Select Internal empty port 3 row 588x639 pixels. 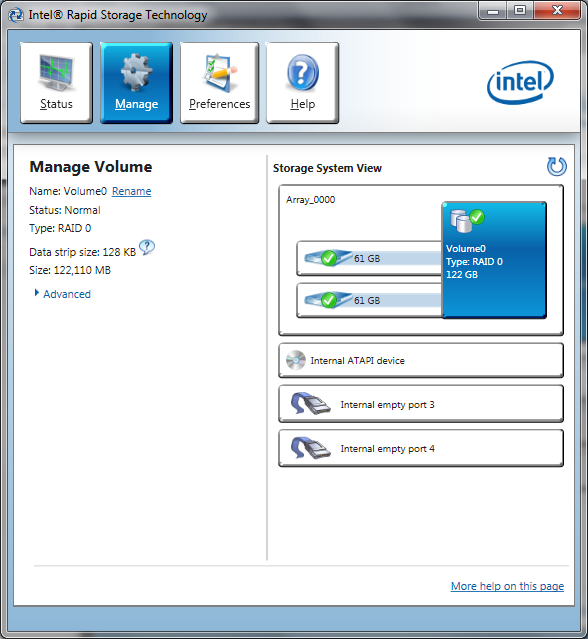tap(421, 404)
